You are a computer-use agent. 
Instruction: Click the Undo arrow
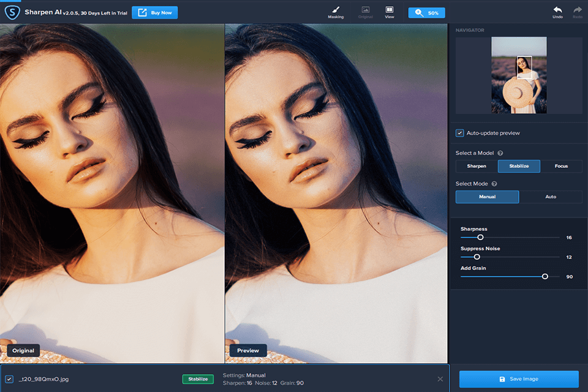coord(557,11)
